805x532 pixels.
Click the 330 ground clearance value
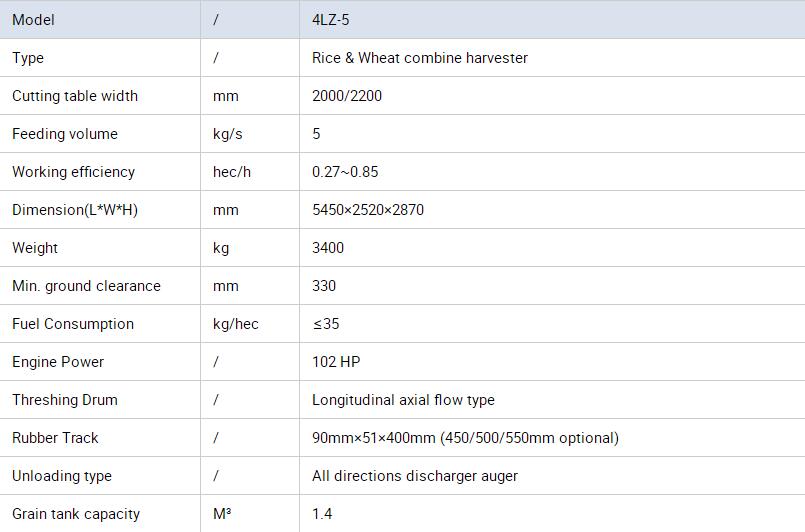coord(324,286)
